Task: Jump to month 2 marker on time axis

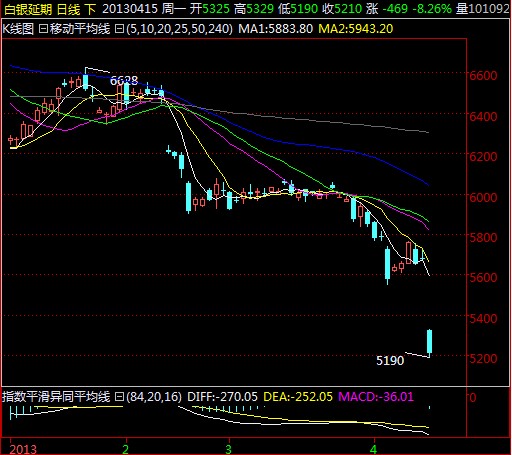Action: (x=125, y=449)
